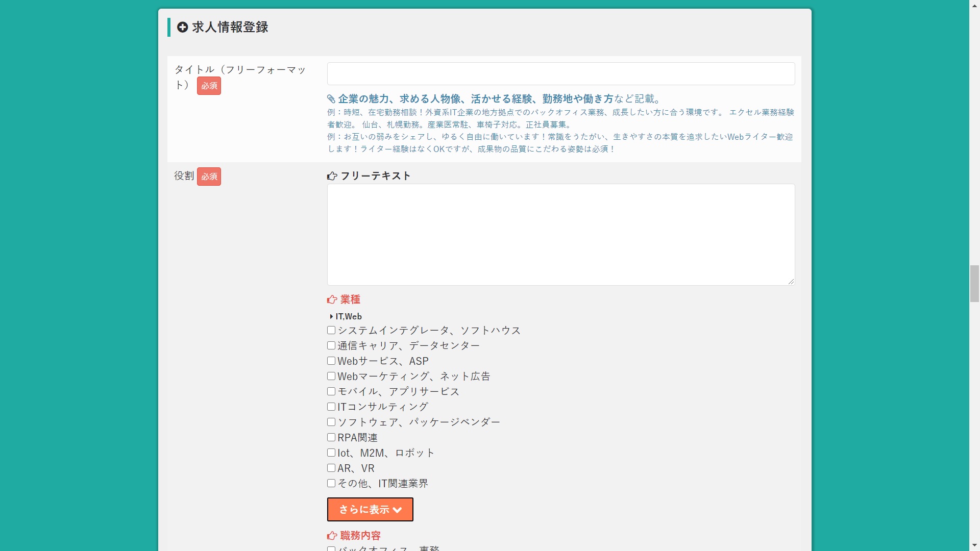Click the page scrollbar thumb
The image size is (980, 551).
(974, 284)
